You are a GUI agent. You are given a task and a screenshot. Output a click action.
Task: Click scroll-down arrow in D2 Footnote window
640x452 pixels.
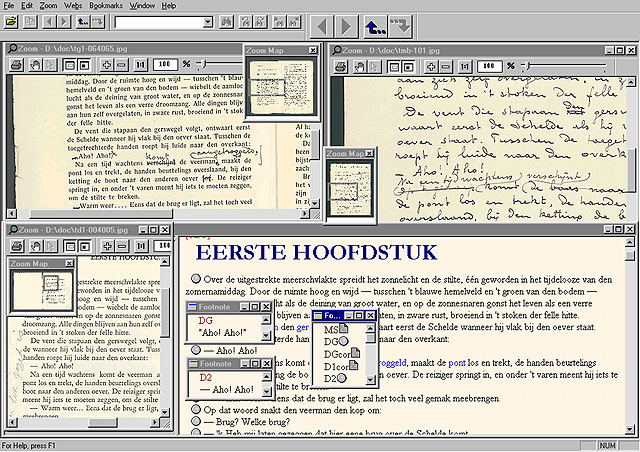pyautogui.click(x=266, y=392)
